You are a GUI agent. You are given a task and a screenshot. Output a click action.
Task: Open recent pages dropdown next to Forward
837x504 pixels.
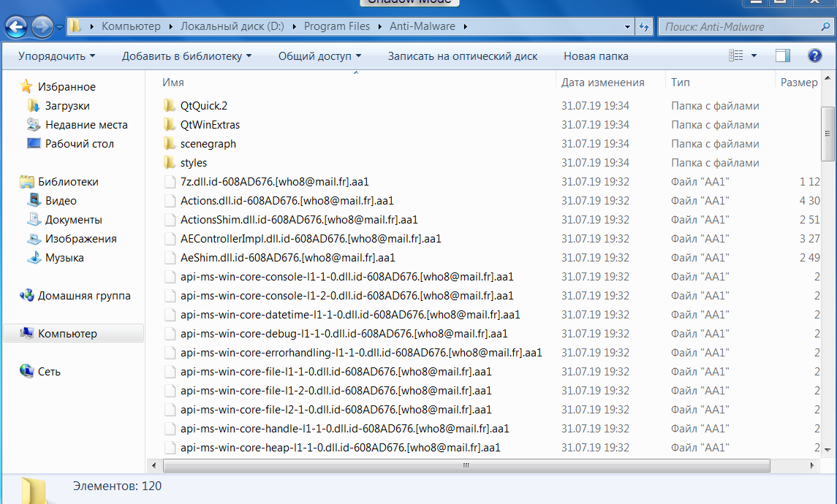pyautogui.click(x=59, y=27)
